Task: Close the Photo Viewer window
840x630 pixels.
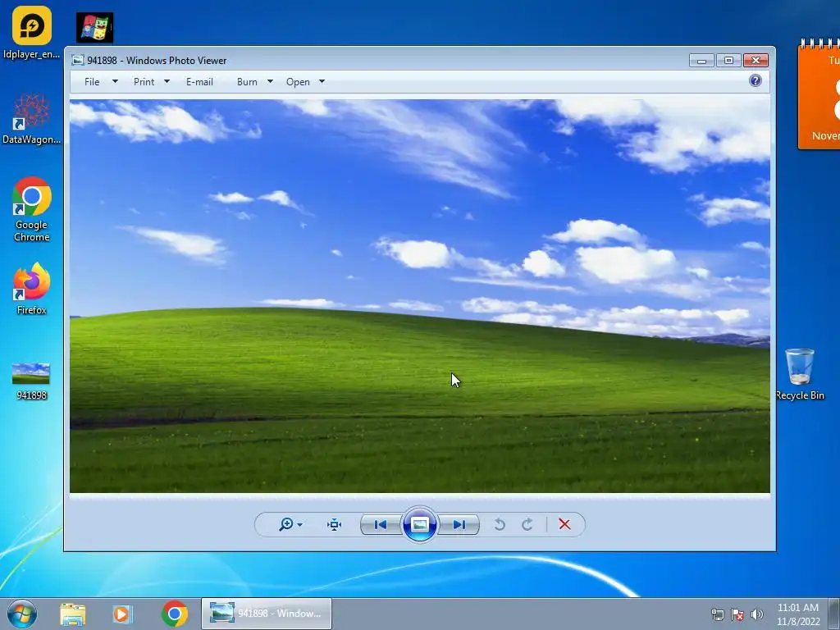Action: point(756,61)
